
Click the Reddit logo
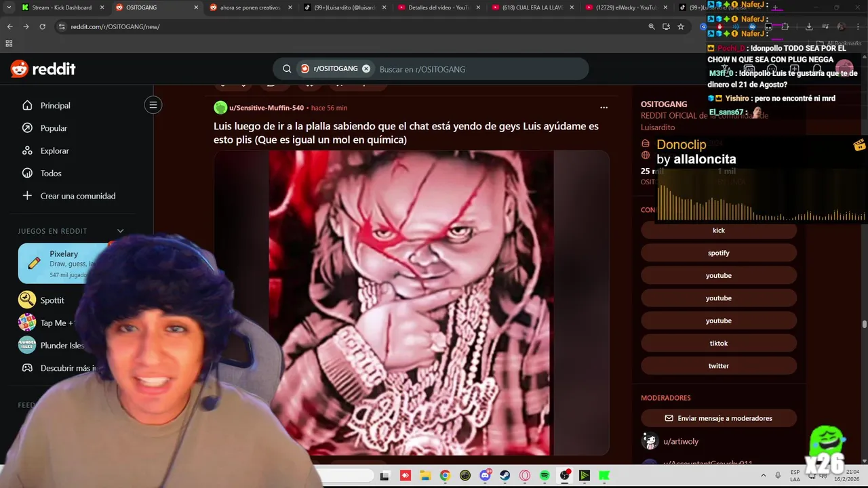43,68
